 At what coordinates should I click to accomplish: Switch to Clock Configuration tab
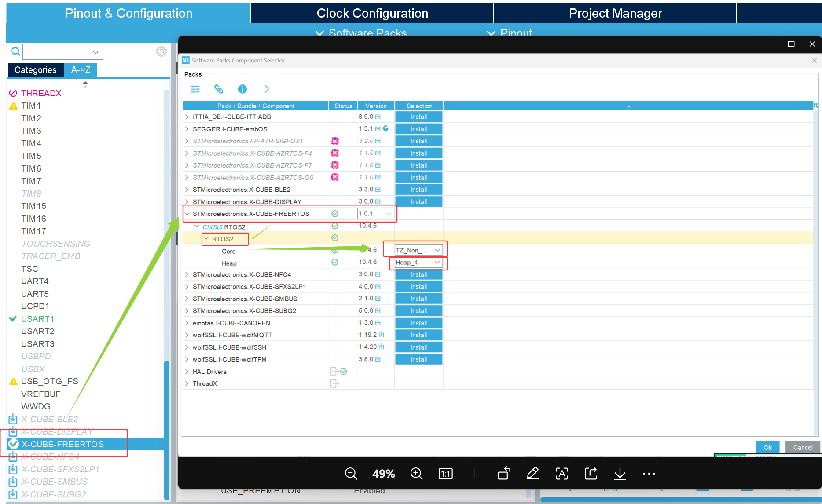(372, 13)
